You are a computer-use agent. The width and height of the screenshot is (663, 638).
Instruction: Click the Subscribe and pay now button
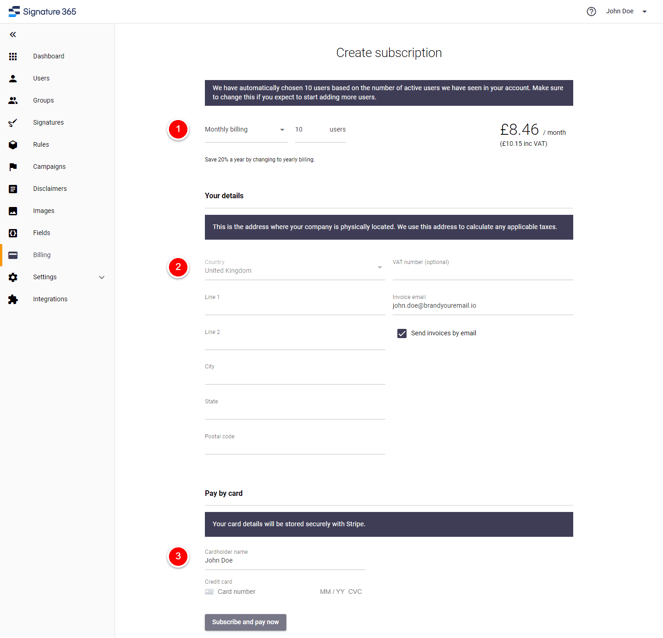[x=245, y=622]
